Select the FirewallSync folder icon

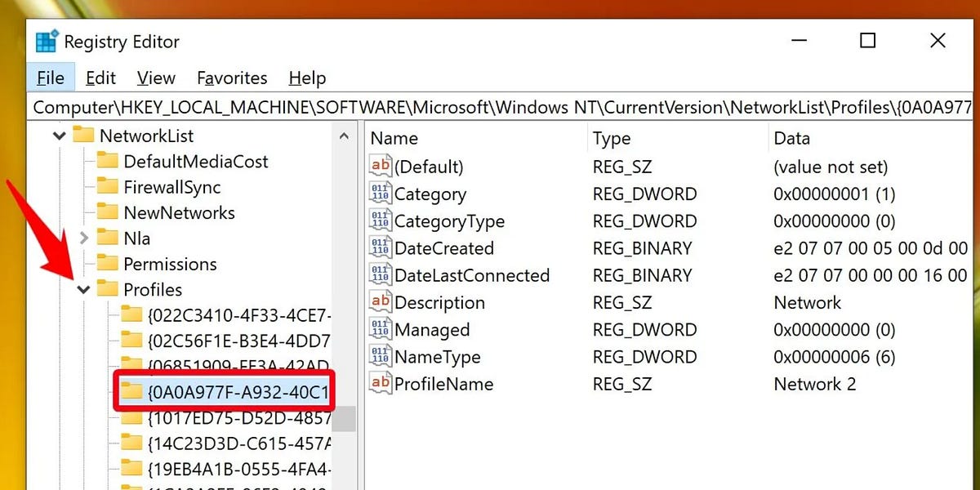(x=108, y=186)
